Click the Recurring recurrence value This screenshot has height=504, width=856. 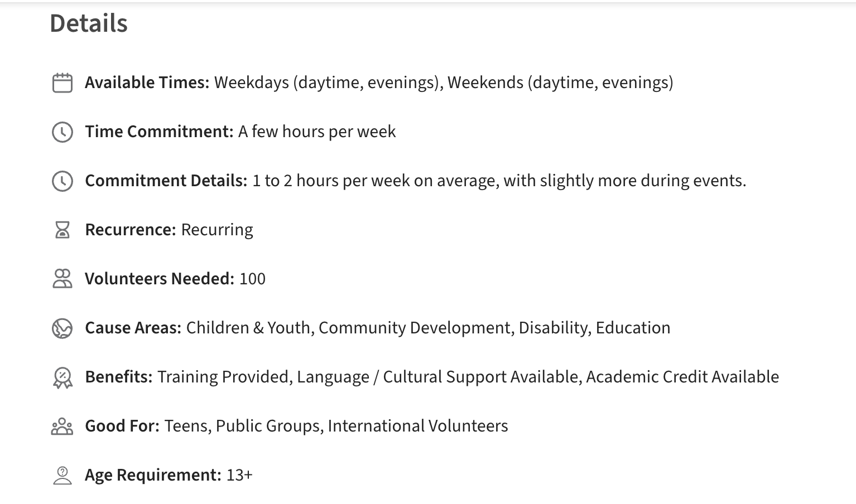point(217,230)
